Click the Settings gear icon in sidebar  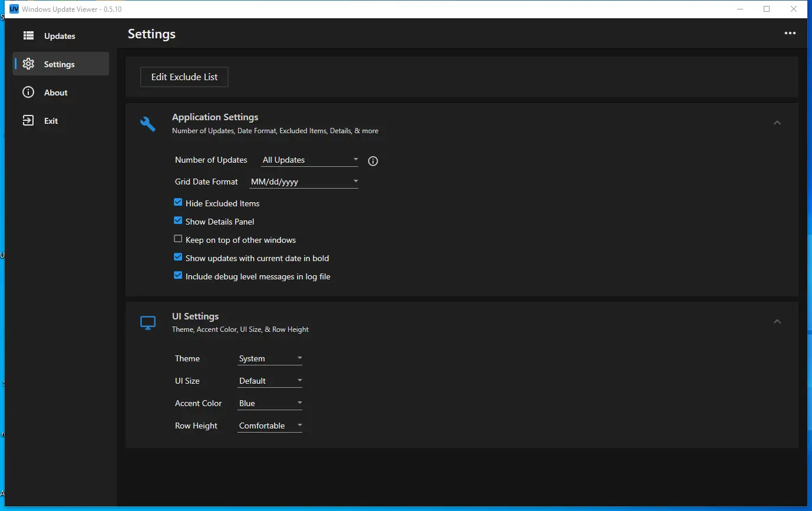coord(28,64)
